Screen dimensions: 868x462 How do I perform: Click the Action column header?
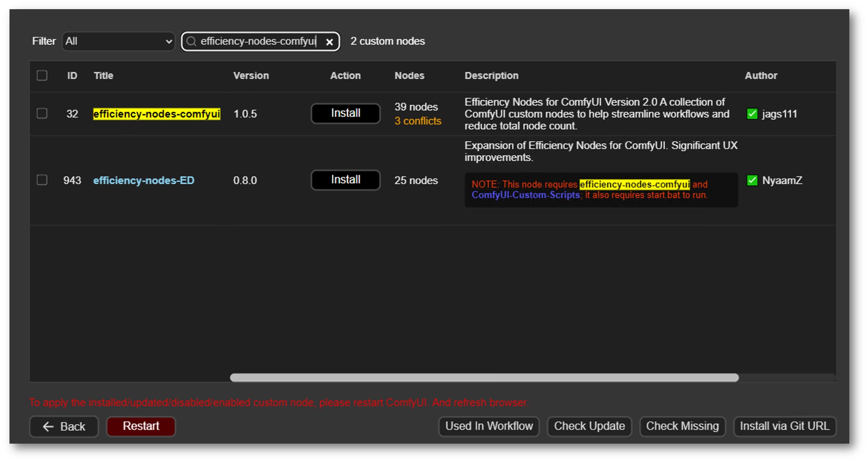(x=345, y=76)
